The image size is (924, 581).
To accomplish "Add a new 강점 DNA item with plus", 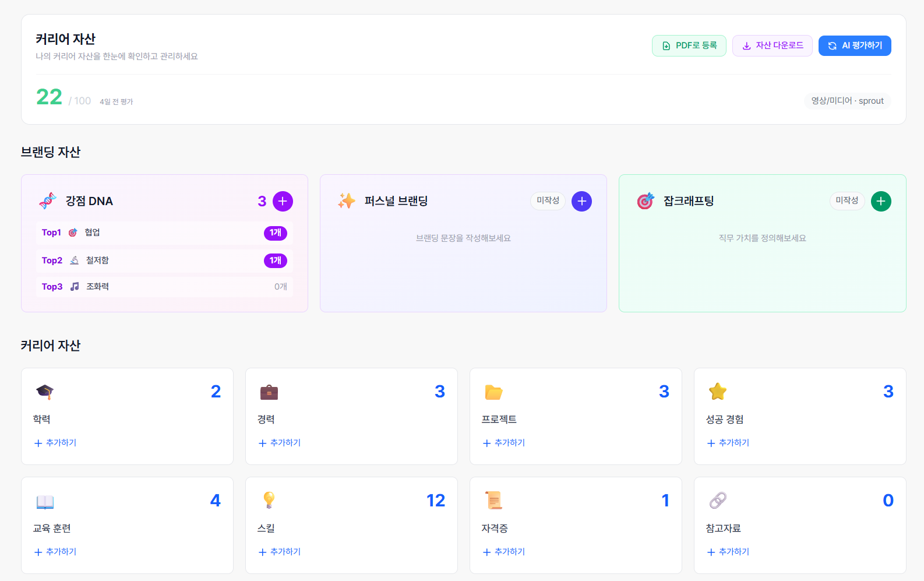I will tap(283, 201).
